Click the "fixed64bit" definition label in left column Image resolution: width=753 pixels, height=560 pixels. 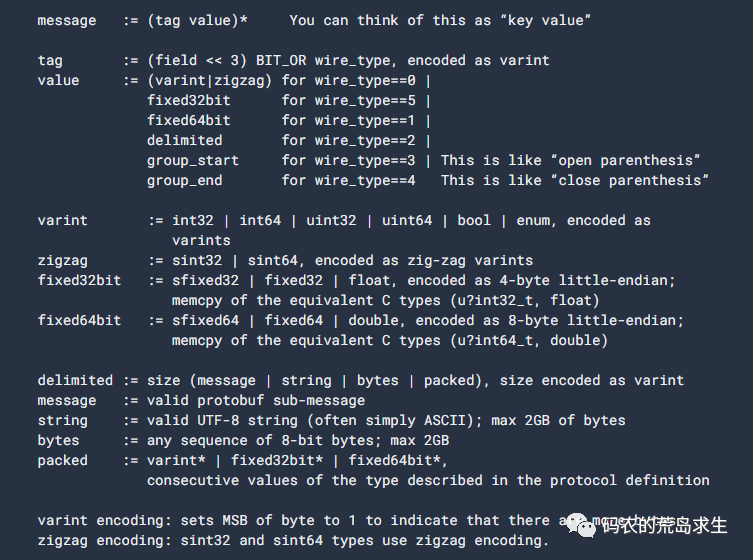(x=79, y=320)
